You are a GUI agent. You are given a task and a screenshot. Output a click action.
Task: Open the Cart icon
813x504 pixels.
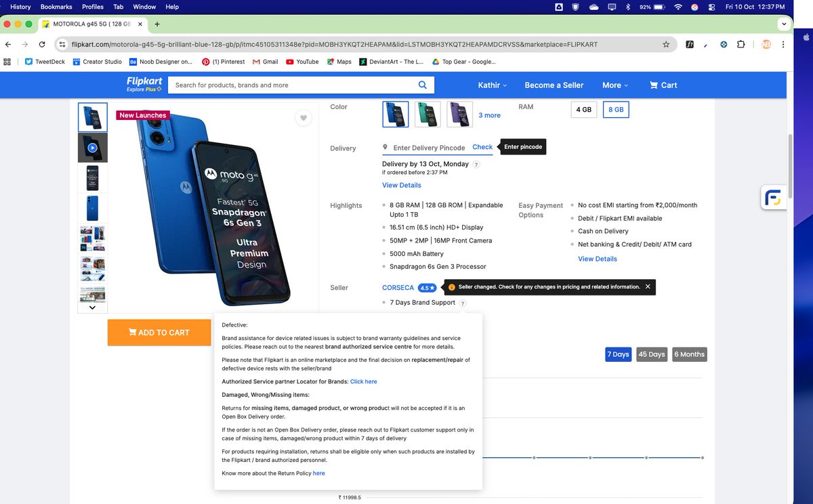point(663,85)
